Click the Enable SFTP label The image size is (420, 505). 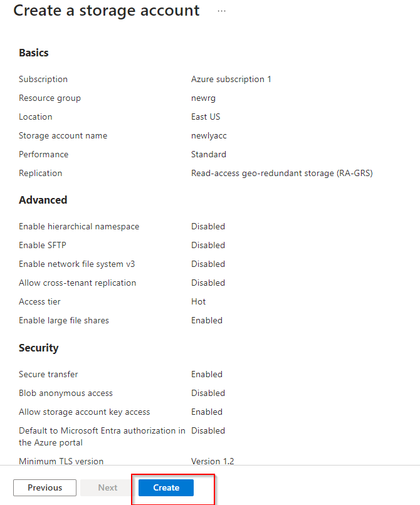coord(46,245)
